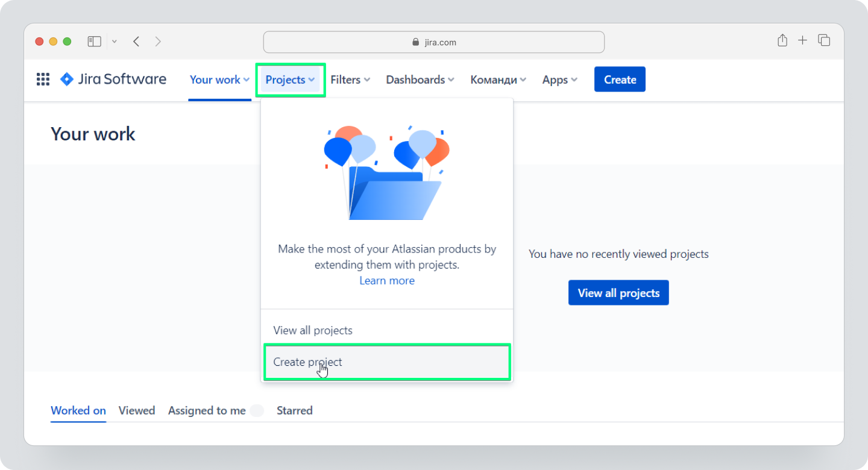868x470 pixels.
Task: Open the Learn more link
Action: [x=386, y=280]
